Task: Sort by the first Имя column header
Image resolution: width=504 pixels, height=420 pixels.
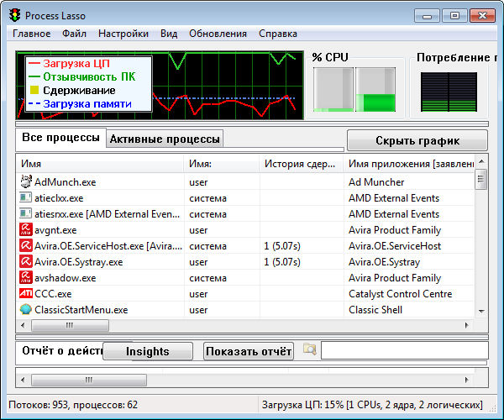Action: (x=100, y=164)
